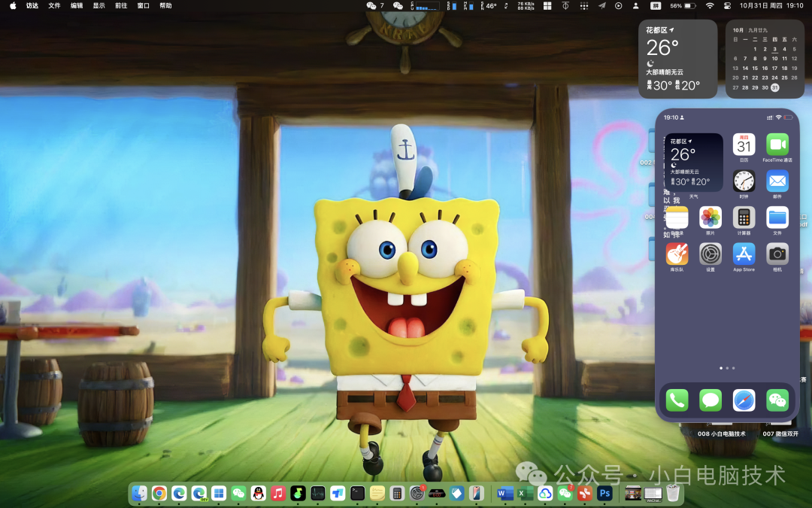Open Activity Monitor in the Dock
The image size is (812, 508).
click(x=317, y=493)
